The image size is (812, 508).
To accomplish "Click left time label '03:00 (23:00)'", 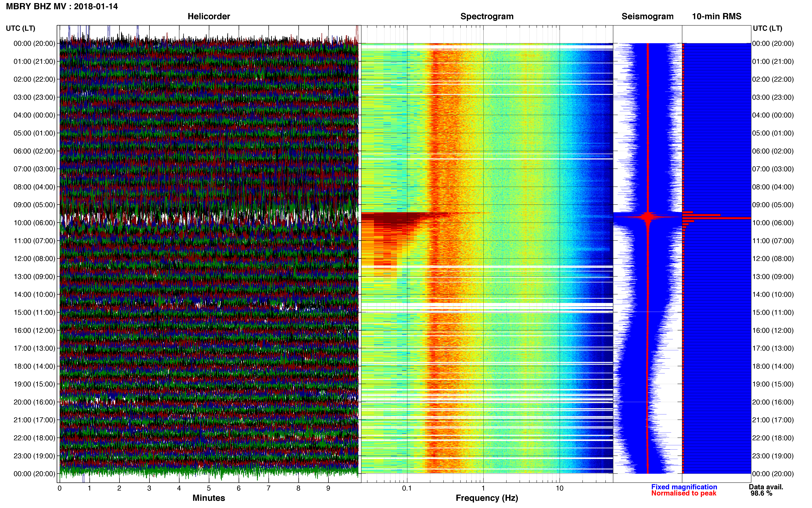I will click(34, 97).
